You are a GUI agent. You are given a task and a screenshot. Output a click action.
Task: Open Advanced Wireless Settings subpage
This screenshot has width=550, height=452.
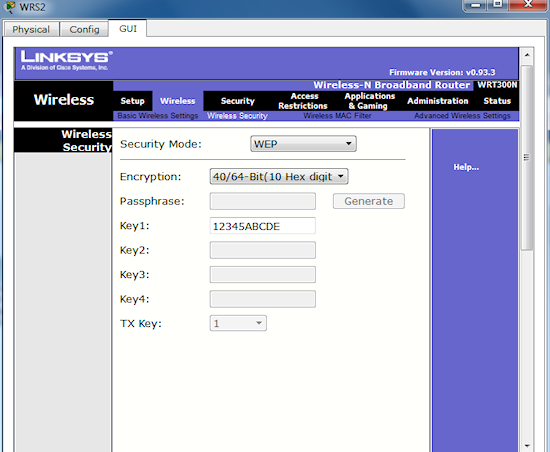pyautogui.click(x=462, y=116)
